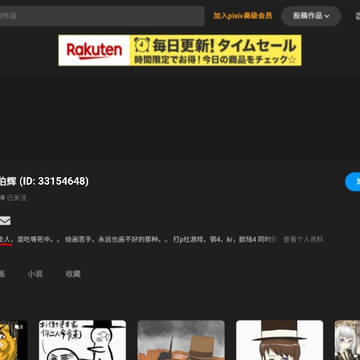Open the white-haired girl artwork thumbnail

tap(347, 340)
